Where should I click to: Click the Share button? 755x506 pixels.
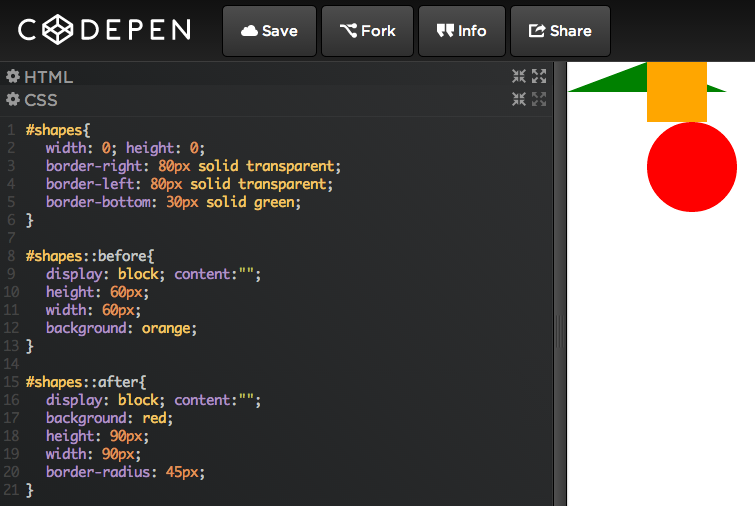pos(560,31)
